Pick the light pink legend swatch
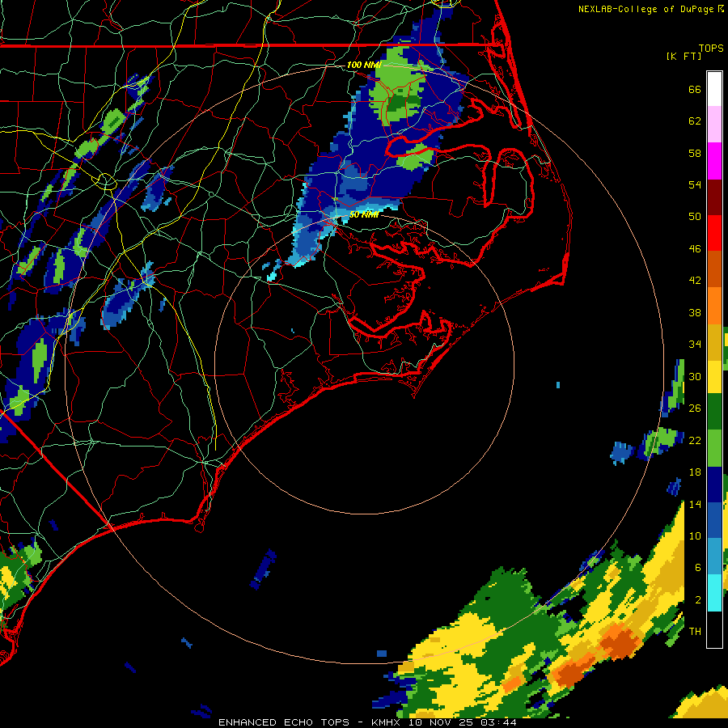Viewport: 728px width, 728px height. coord(714,125)
